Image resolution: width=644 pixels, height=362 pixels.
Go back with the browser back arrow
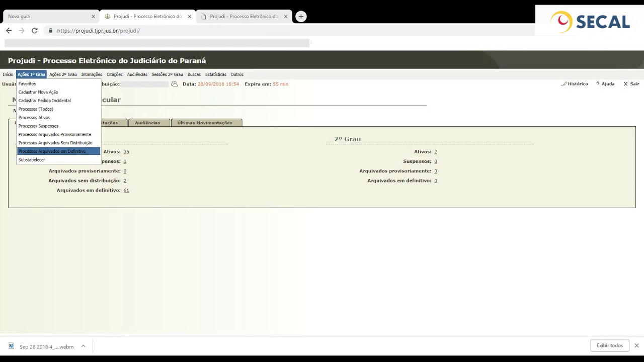(x=9, y=31)
